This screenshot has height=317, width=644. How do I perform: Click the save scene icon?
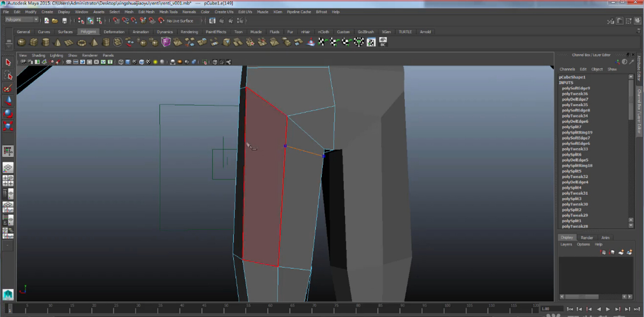pyautogui.click(x=64, y=20)
